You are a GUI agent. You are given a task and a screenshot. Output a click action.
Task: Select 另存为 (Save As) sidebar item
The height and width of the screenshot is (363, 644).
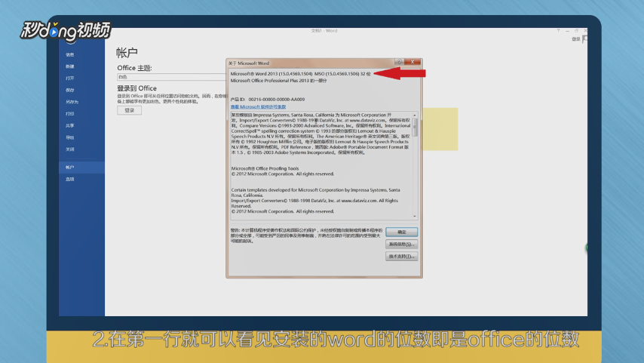point(72,102)
